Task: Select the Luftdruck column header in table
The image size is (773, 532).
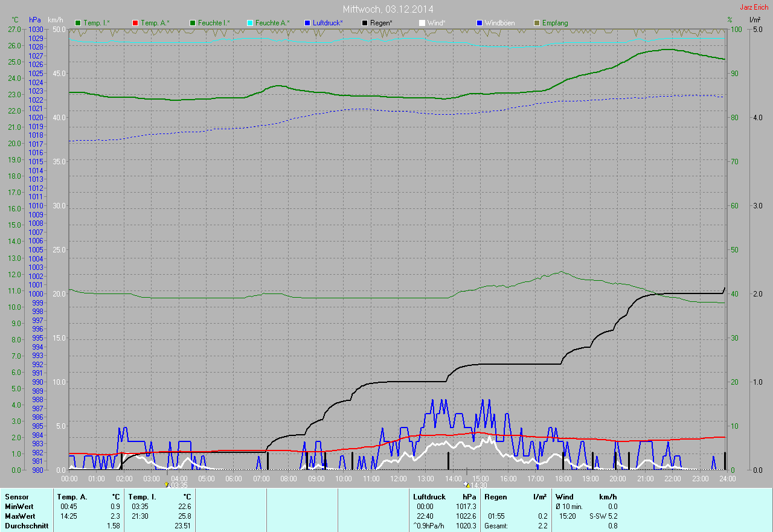Action: (x=428, y=496)
